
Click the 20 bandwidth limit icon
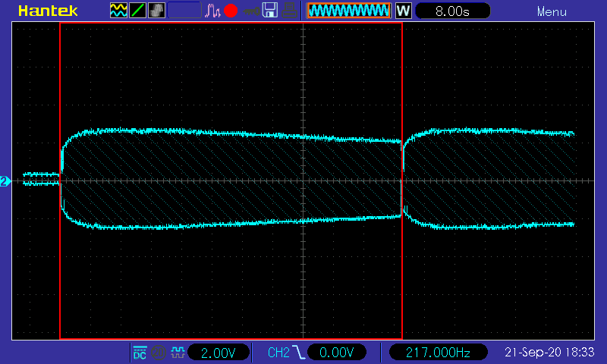159,353
